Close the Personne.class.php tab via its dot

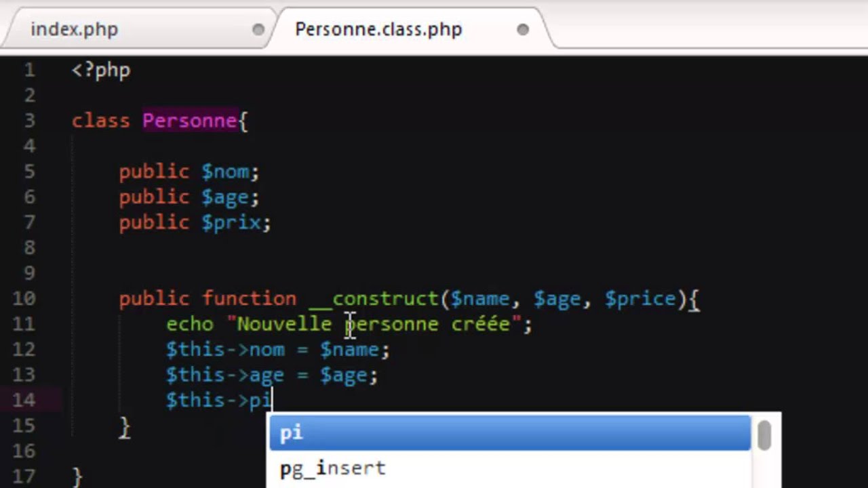pos(522,29)
